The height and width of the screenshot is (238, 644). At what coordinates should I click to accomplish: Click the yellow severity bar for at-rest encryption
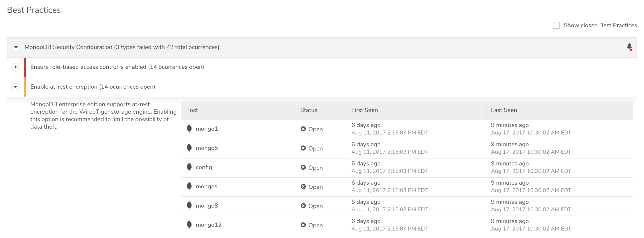click(x=25, y=87)
